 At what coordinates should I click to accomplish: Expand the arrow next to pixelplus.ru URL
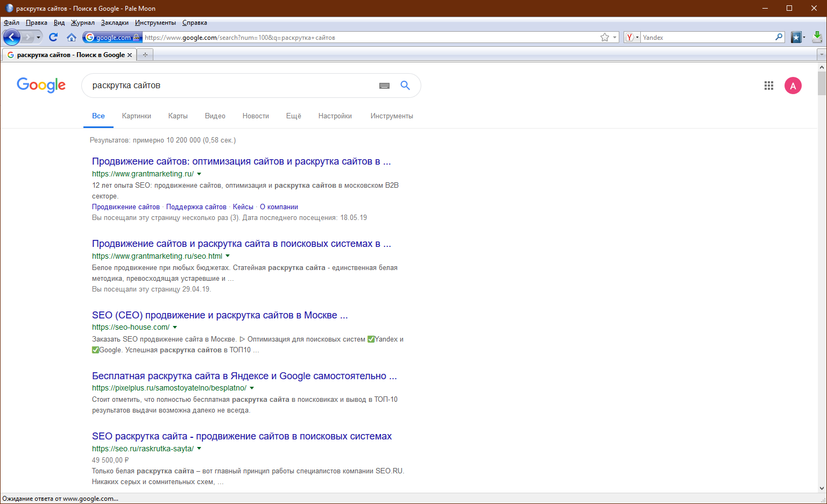[x=252, y=388]
